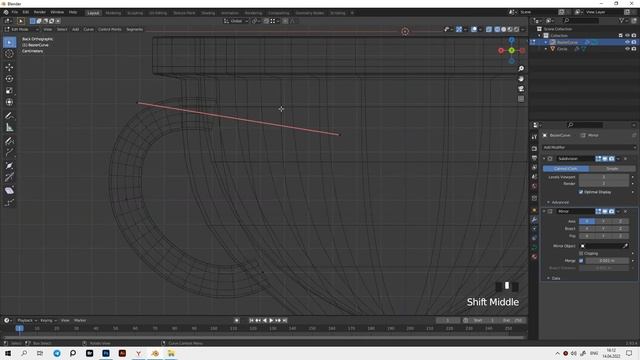Select the Radius tool
640x360 pixels.
(x=9, y=166)
